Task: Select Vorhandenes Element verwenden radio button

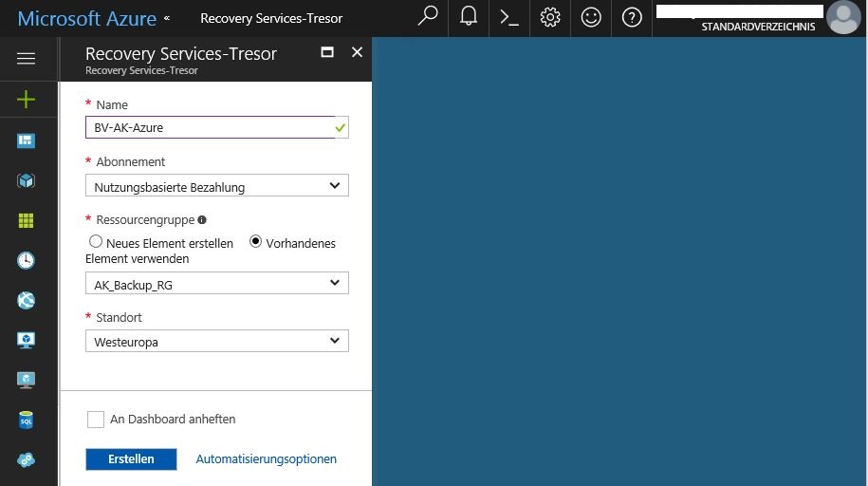Action: (x=255, y=242)
